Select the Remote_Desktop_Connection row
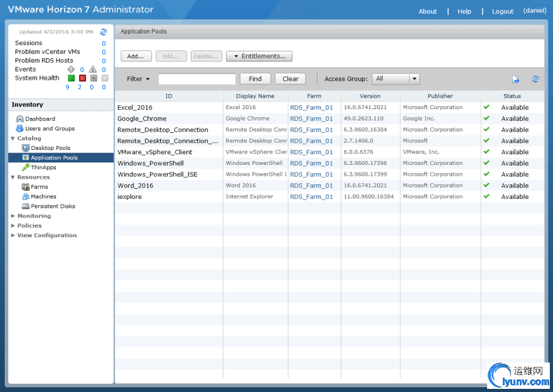Image resolution: width=553 pixels, height=392 pixels. (330, 130)
